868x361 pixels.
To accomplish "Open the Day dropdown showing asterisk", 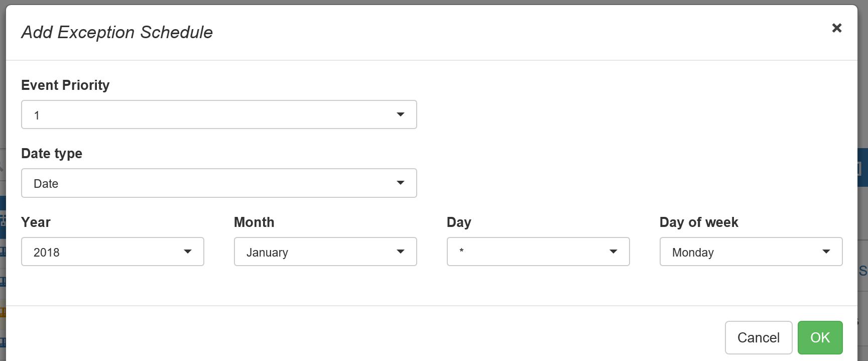I will click(538, 252).
